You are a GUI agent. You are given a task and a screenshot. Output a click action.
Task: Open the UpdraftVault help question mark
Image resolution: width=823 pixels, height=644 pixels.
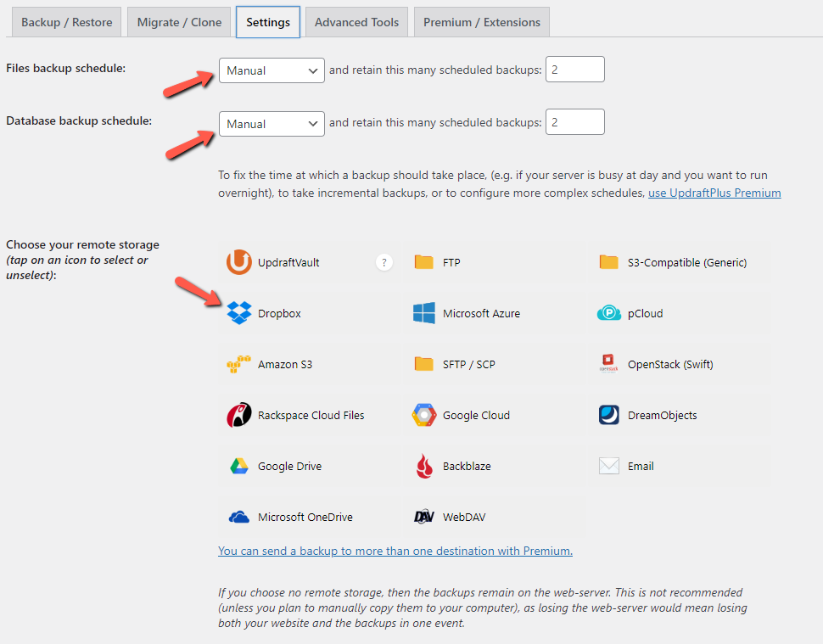point(384,262)
